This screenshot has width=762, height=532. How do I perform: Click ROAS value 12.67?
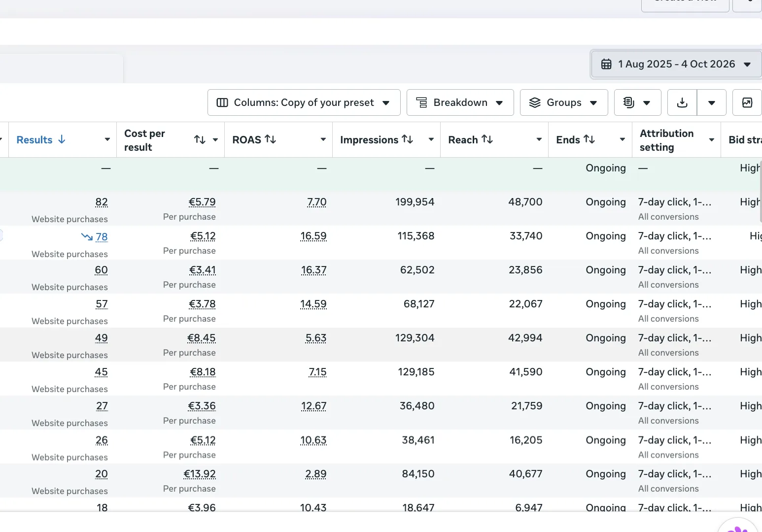click(314, 406)
